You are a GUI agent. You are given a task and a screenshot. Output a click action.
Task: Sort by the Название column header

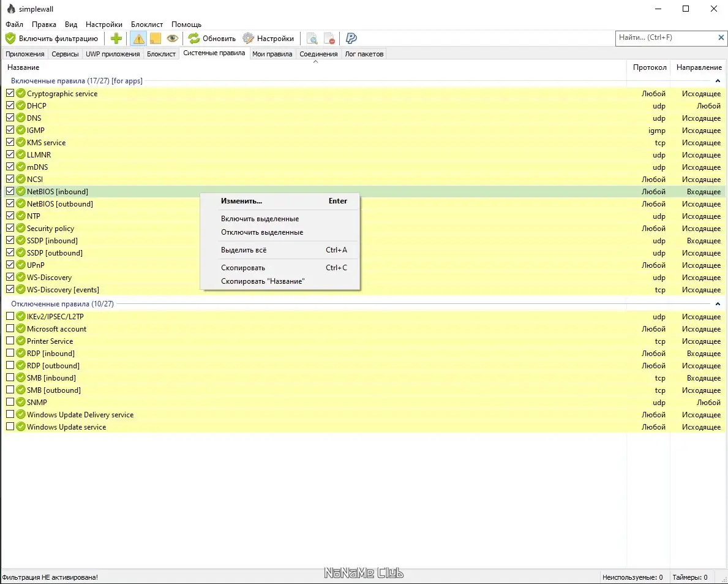pos(314,67)
